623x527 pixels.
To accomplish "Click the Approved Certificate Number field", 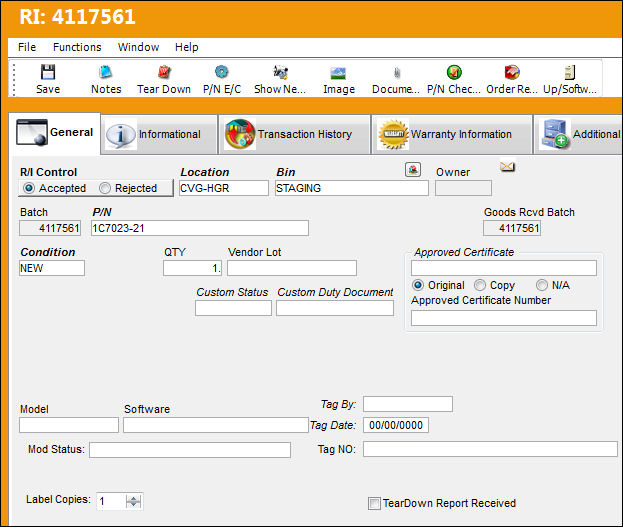I will tap(504, 318).
